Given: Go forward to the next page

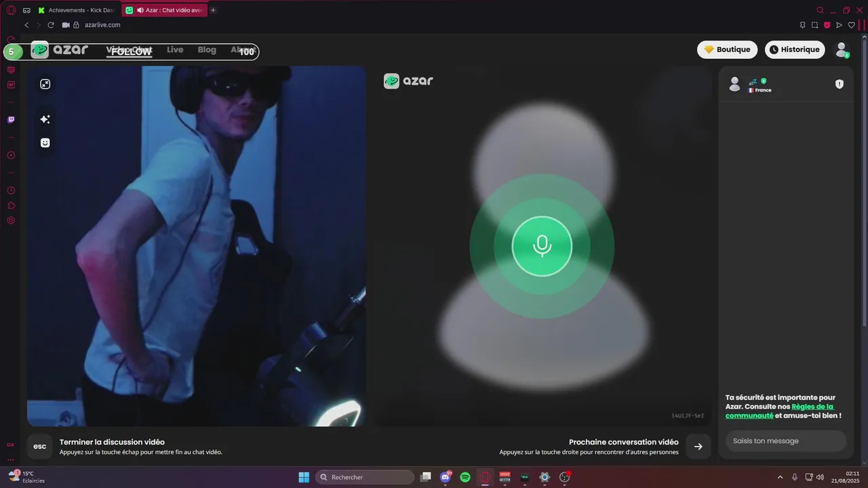Looking at the screenshot, I should pos(39,25).
